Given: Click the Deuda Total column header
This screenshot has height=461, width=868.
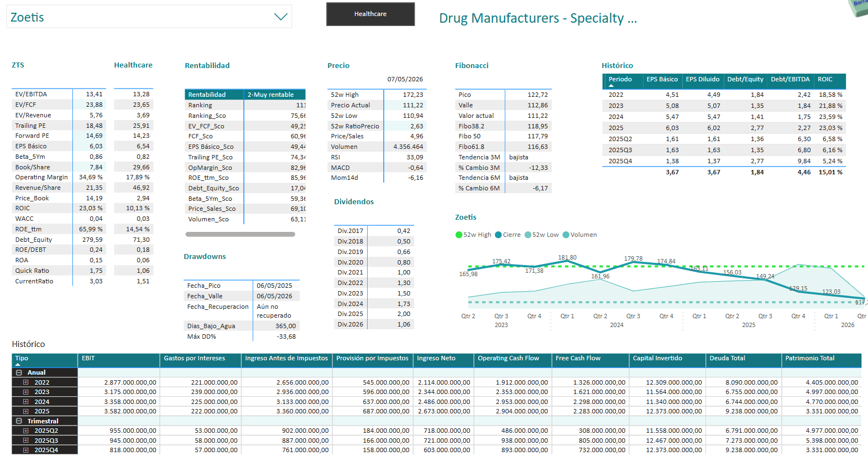Looking at the screenshot, I should pos(744,360).
